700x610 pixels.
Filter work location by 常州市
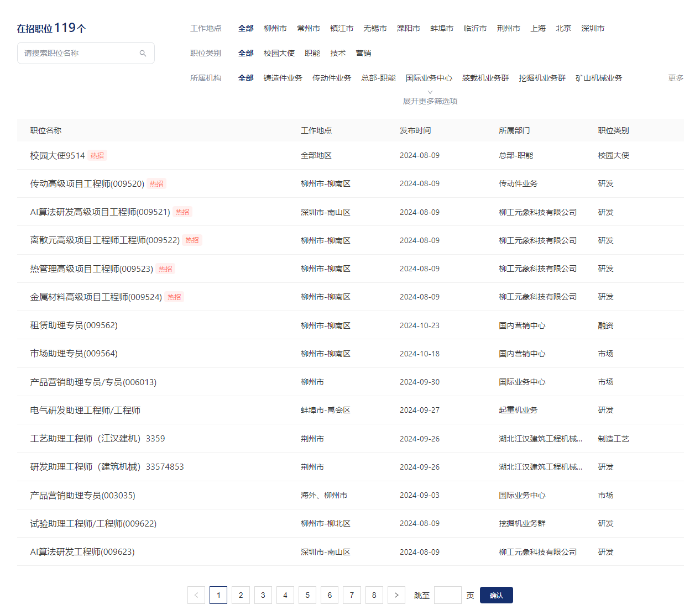coord(308,28)
